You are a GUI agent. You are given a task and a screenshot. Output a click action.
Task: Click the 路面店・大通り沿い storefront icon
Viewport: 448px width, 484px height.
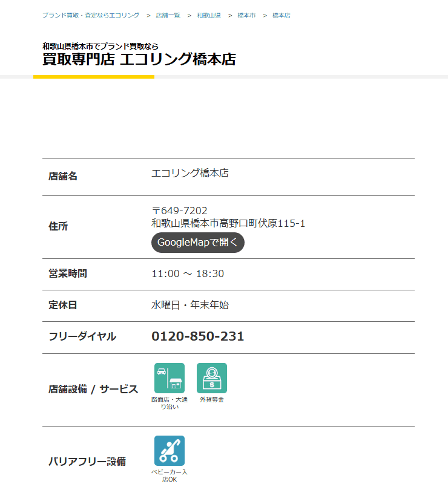tap(170, 378)
